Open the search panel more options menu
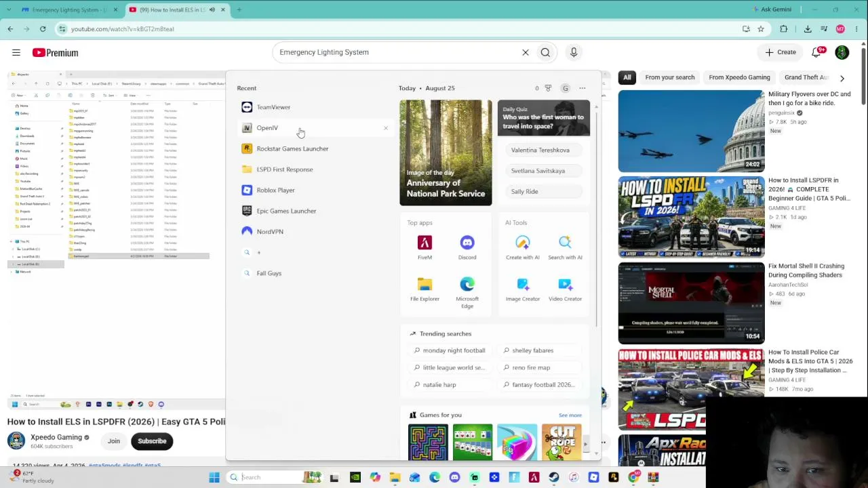The height and width of the screenshot is (488, 868). [x=583, y=88]
